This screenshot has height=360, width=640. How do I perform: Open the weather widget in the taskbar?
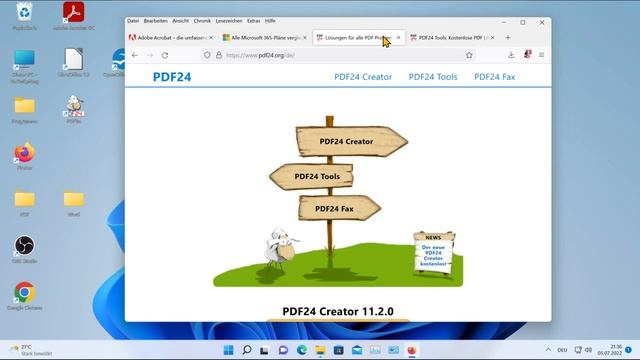point(31,350)
